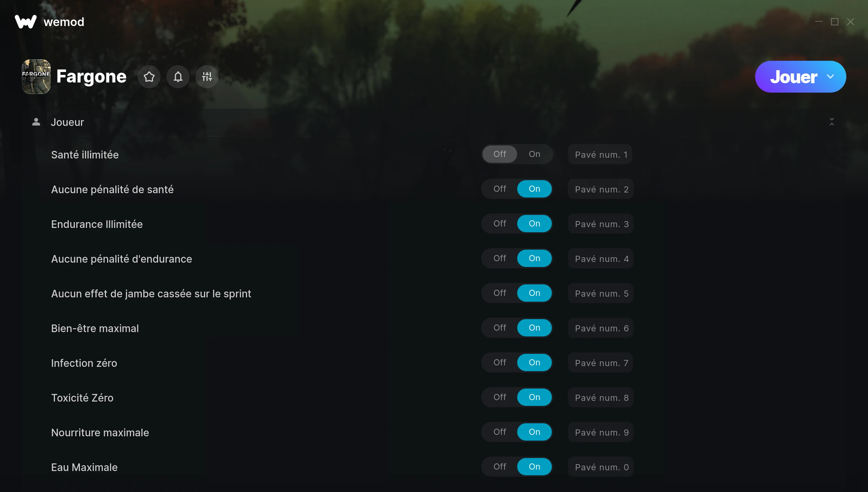The width and height of the screenshot is (868, 492).
Task: Collapse the Joueur category section
Action: coord(832,122)
